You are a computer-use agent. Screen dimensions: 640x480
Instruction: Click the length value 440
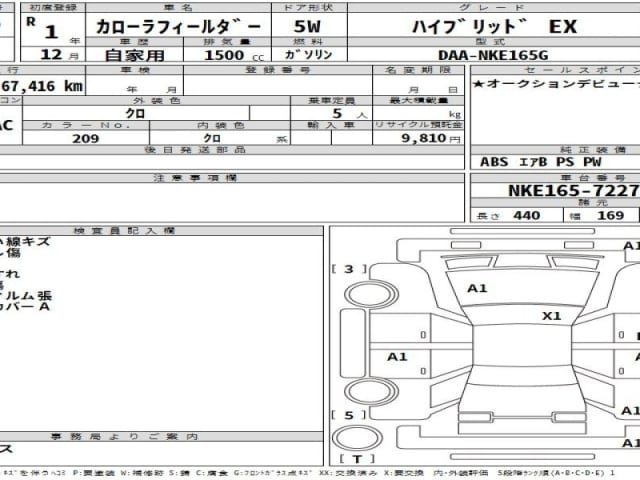tap(527, 215)
